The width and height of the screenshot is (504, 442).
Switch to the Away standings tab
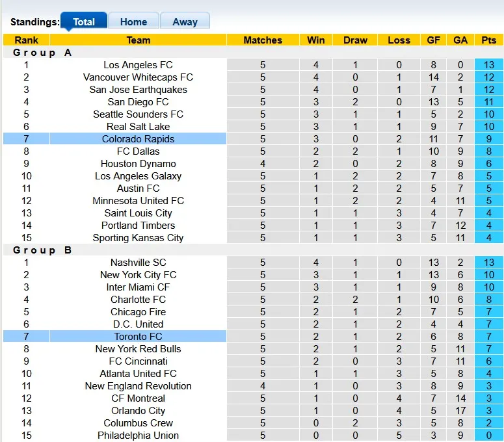[185, 21]
